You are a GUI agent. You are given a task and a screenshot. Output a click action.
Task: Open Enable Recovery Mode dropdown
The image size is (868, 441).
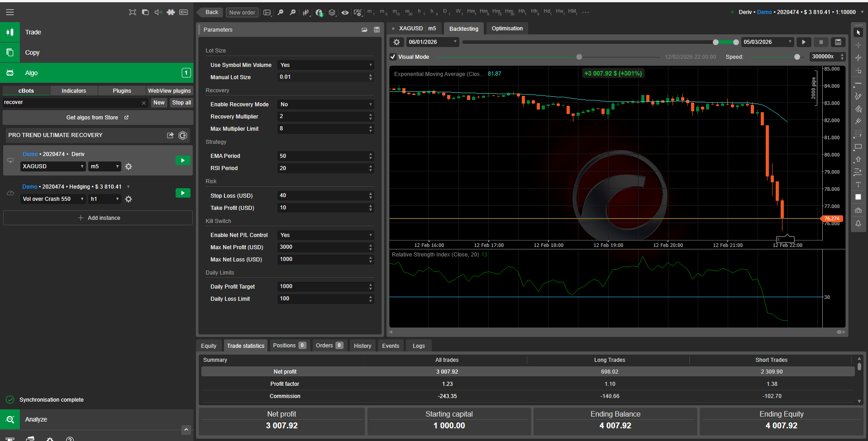(x=325, y=104)
